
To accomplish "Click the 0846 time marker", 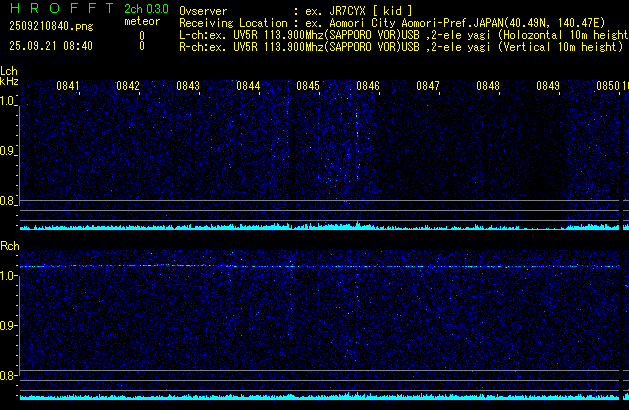I will coord(368,86).
